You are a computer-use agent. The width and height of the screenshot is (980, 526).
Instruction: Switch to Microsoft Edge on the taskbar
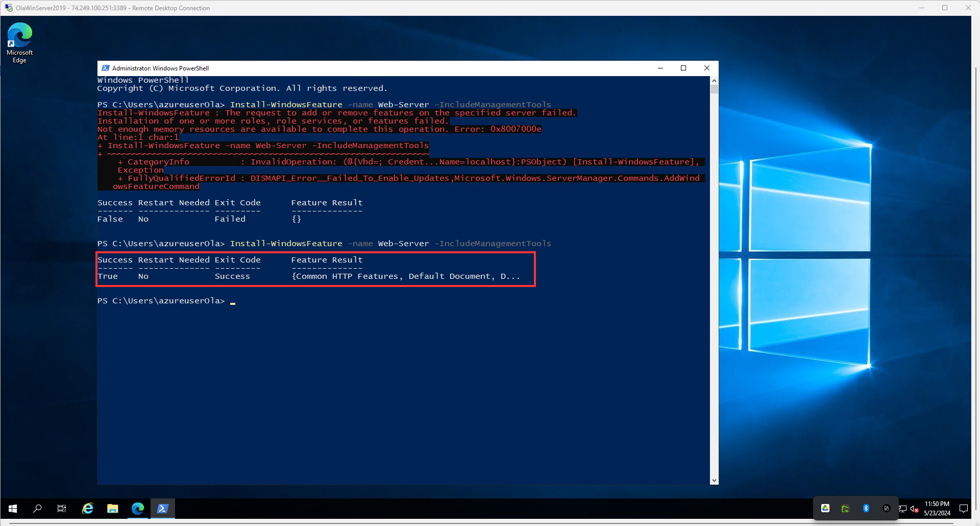coord(138,509)
